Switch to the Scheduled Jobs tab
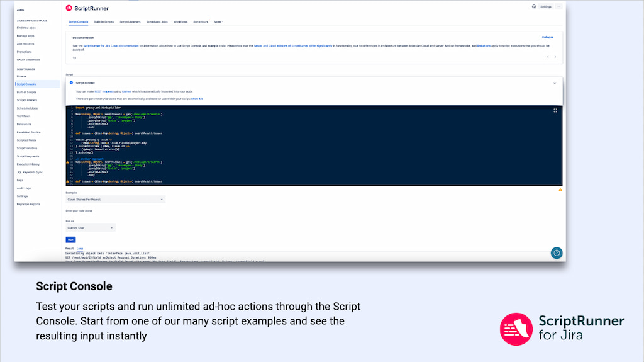 157,22
